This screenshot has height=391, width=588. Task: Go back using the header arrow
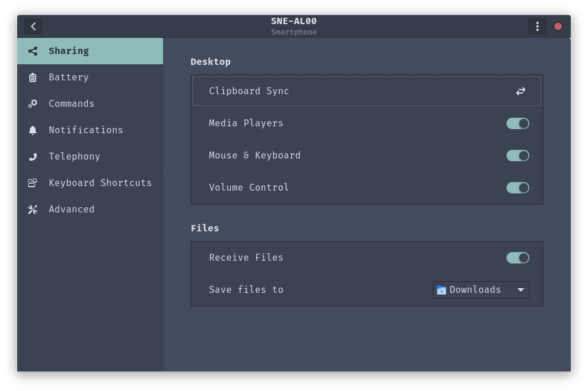(33, 26)
